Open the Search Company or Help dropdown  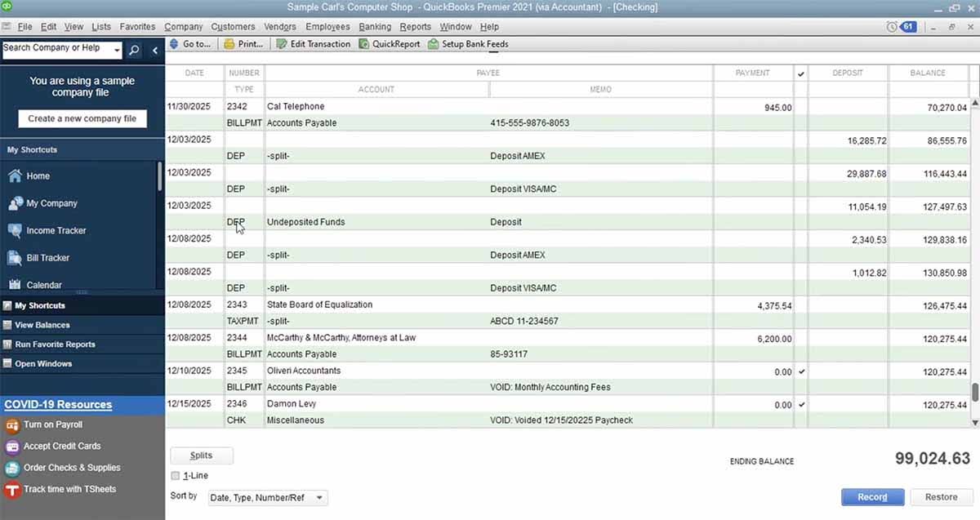(x=116, y=49)
